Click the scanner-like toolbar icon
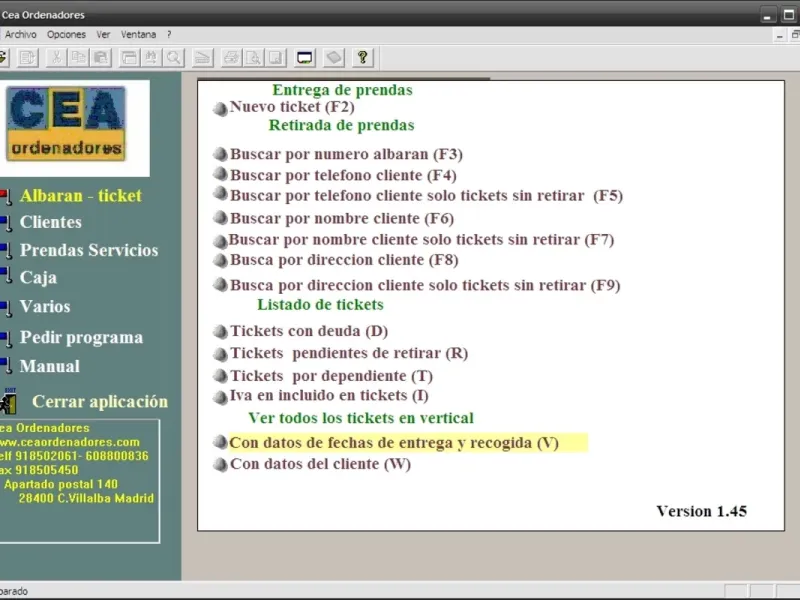This screenshot has height=600, width=800. tap(202, 58)
